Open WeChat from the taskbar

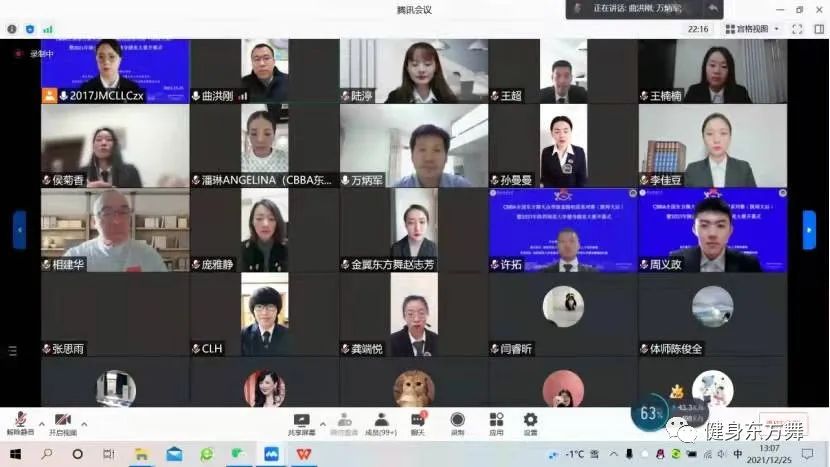tap(238, 454)
